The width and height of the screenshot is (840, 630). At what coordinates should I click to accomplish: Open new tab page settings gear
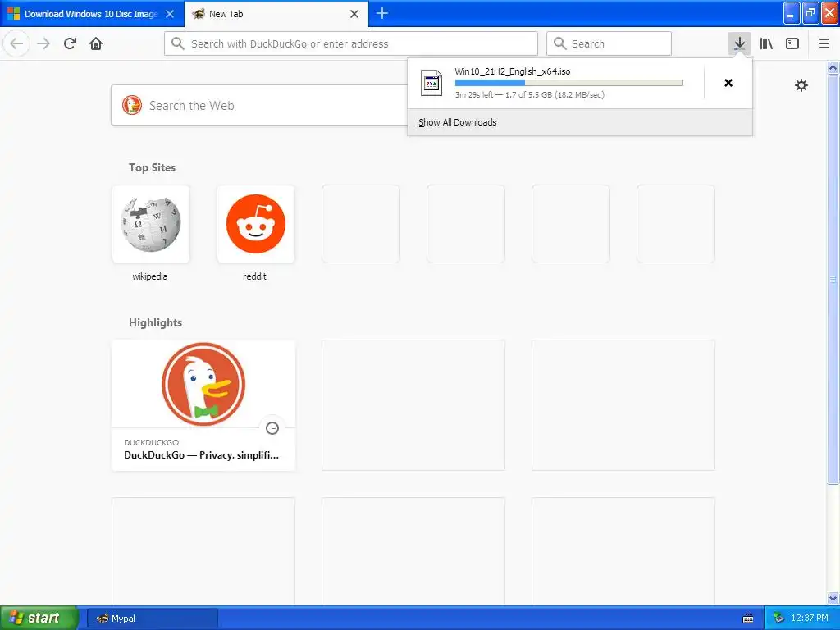click(801, 85)
